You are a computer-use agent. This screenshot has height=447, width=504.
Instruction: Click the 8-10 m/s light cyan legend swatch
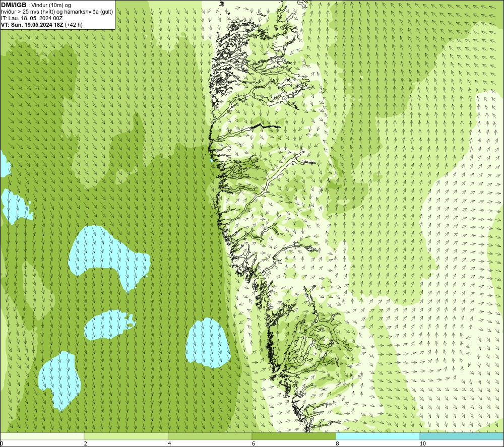[377, 436]
